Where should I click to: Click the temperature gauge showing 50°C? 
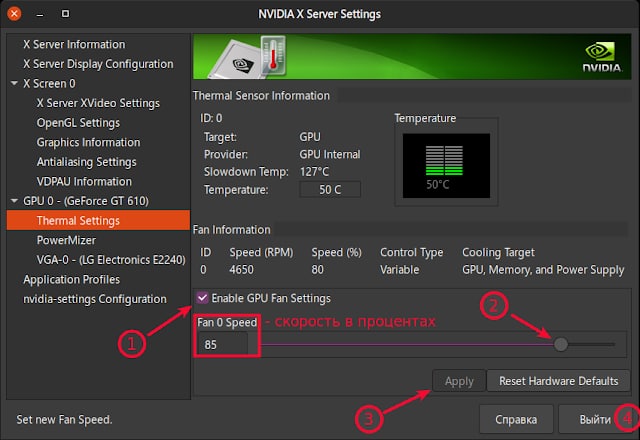point(446,165)
